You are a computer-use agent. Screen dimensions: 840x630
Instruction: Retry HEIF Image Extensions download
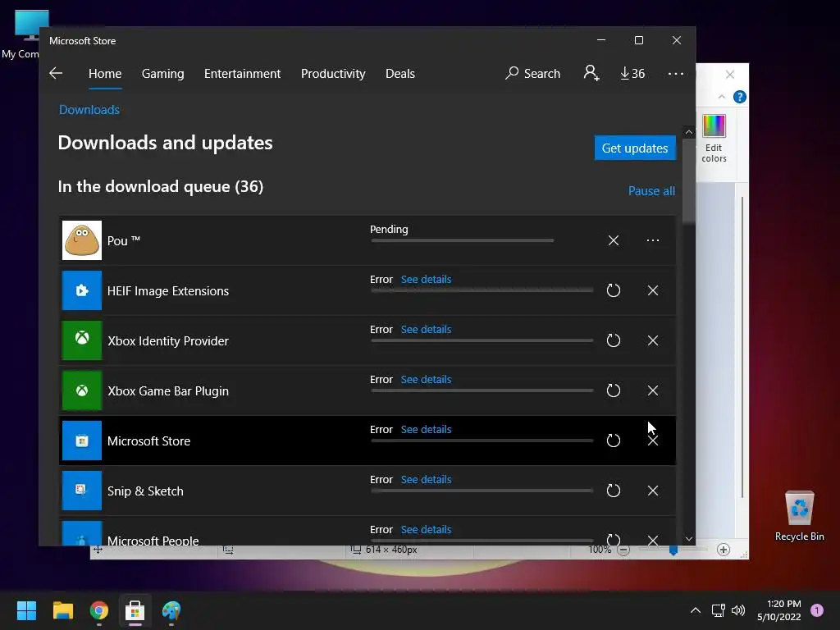tap(614, 290)
